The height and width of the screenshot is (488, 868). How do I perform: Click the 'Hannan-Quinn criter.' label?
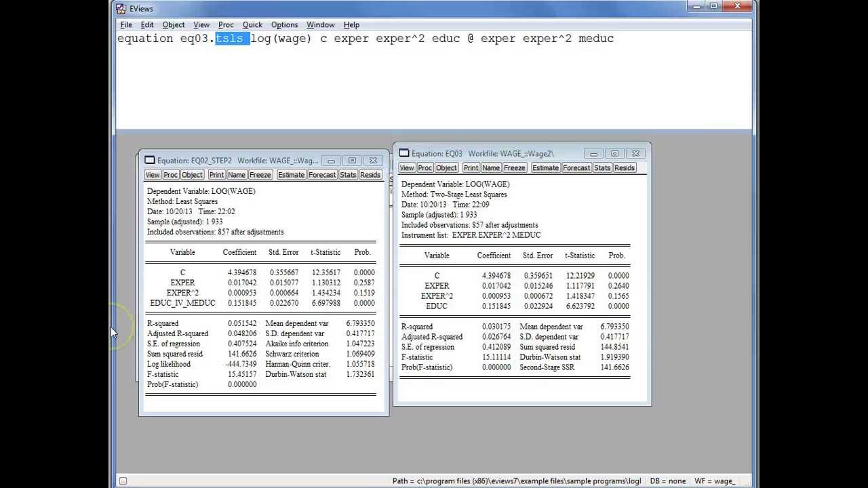(298, 364)
